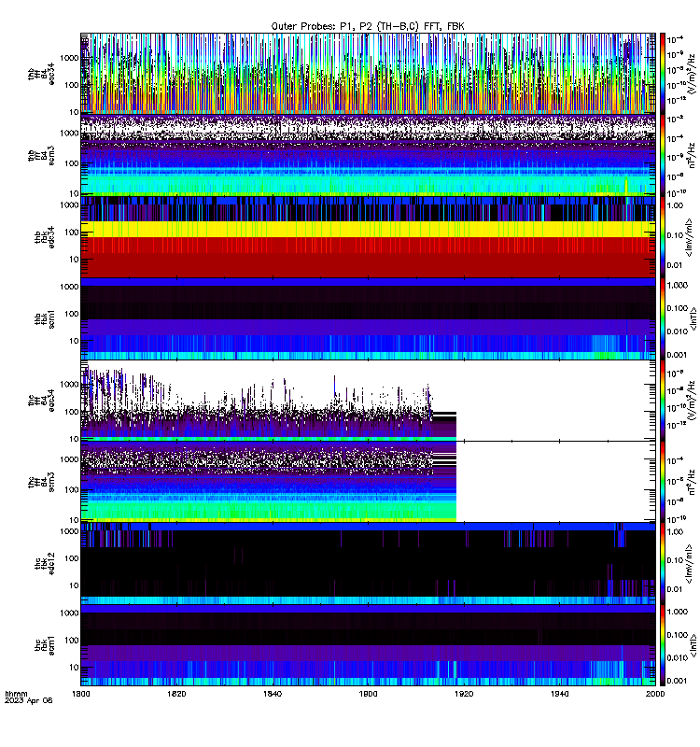Click the 'thb fff 64 edc34' panel label
The width and height of the screenshot is (700, 747).
click(41, 74)
